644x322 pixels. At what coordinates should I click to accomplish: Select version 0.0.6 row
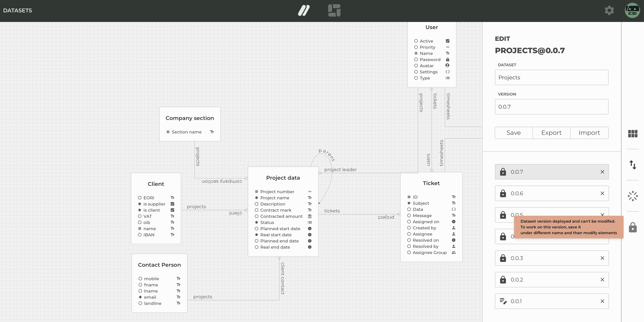pyautogui.click(x=552, y=193)
